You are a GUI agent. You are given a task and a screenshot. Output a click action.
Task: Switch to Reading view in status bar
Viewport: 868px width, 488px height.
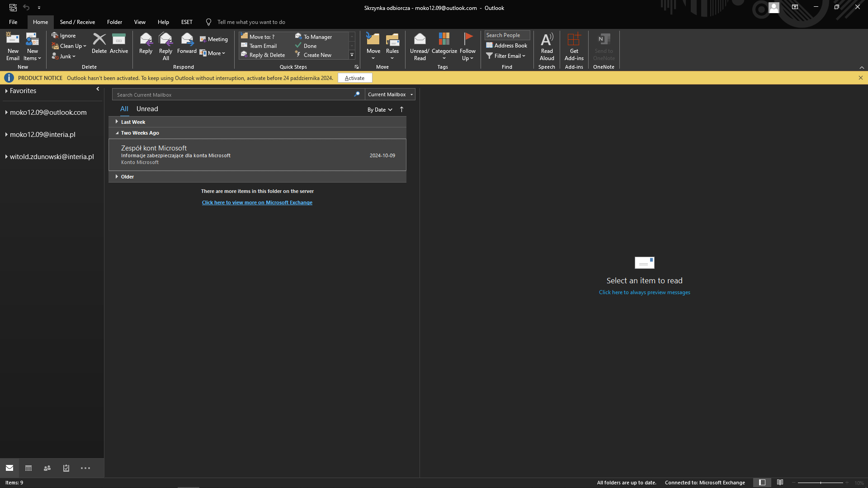click(x=780, y=483)
